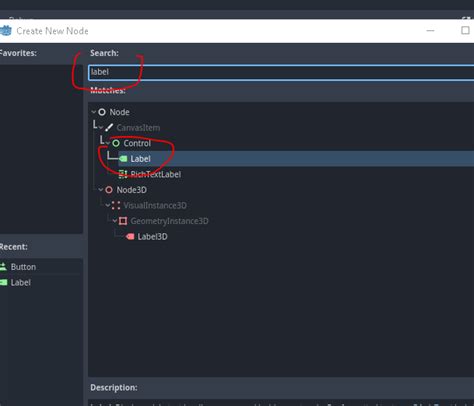
Task: Click the red Node3D circle icon
Action: (x=109, y=190)
